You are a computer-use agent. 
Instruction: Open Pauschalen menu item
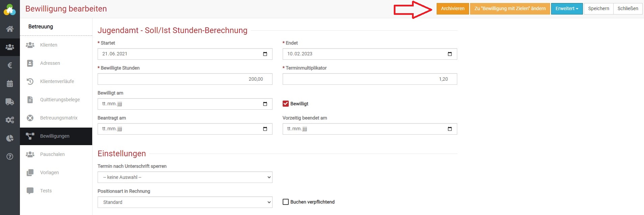tap(56, 154)
